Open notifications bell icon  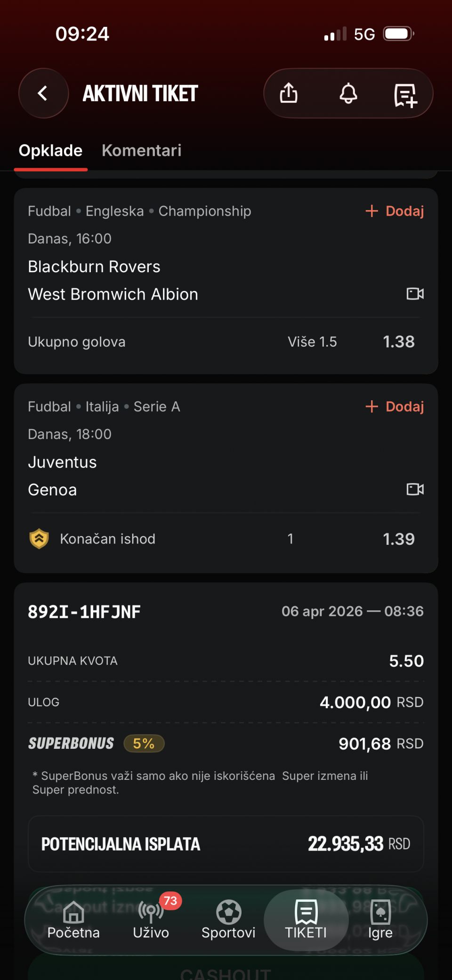348,93
